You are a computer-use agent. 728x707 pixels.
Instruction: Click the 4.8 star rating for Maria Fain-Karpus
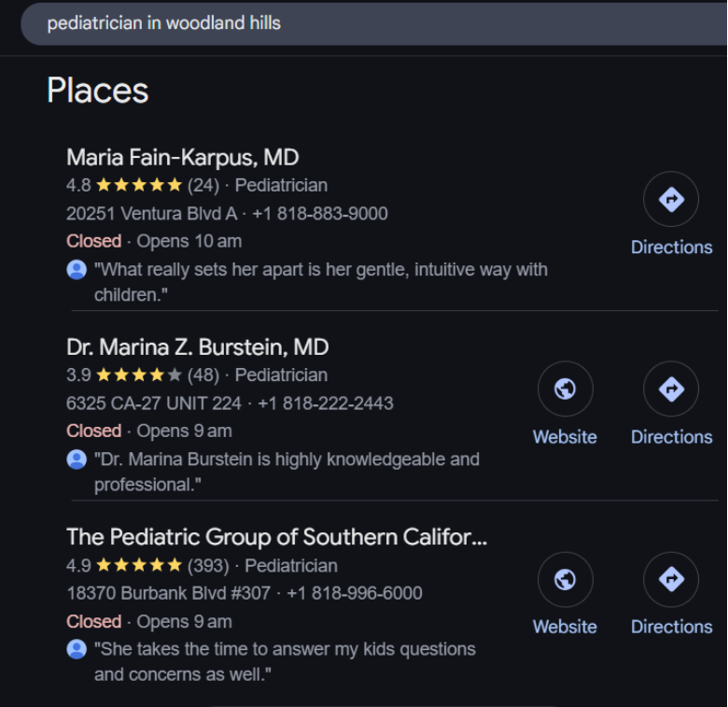[124, 185]
